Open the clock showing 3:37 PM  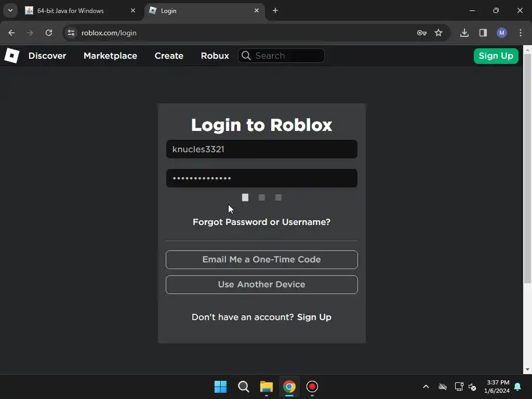(497, 387)
